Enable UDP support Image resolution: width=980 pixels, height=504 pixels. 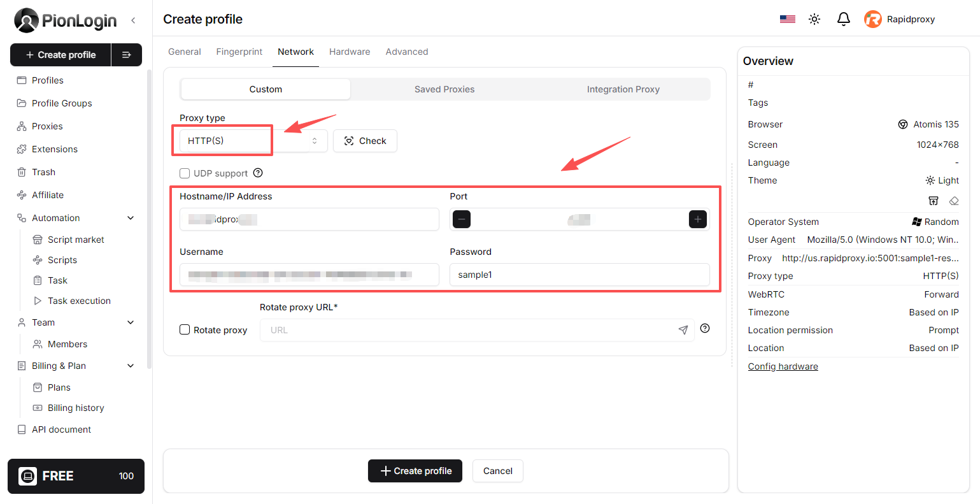click(185, 173)
